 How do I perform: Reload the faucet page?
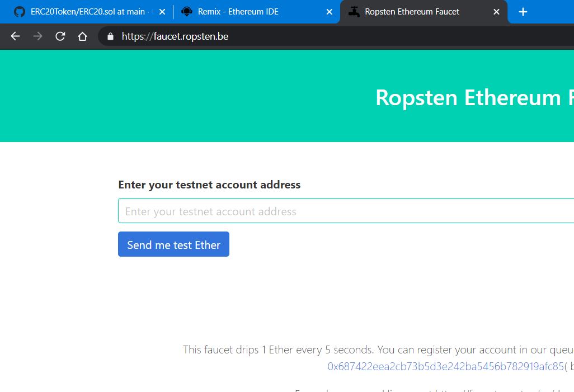[60, 36]
